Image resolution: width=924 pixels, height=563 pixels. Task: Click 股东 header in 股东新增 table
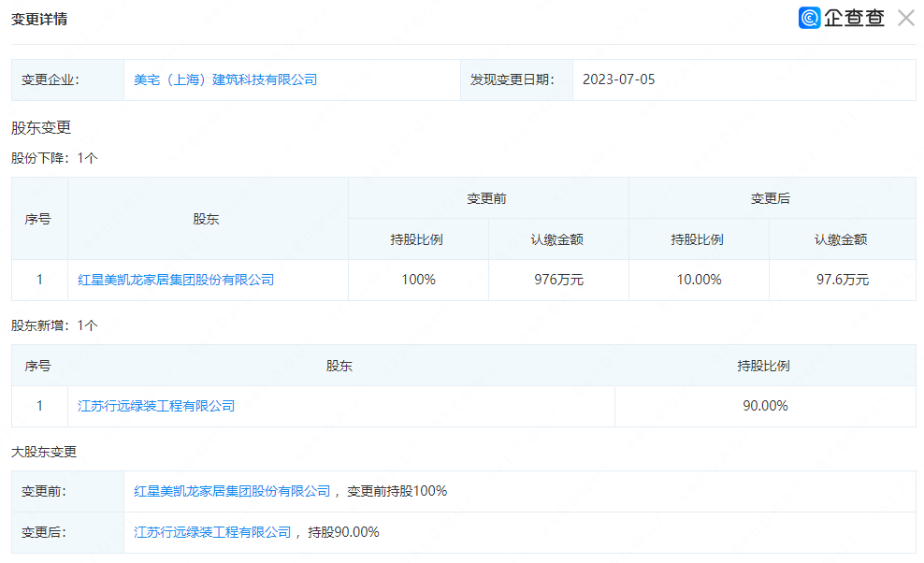click(x=339, y=366)
